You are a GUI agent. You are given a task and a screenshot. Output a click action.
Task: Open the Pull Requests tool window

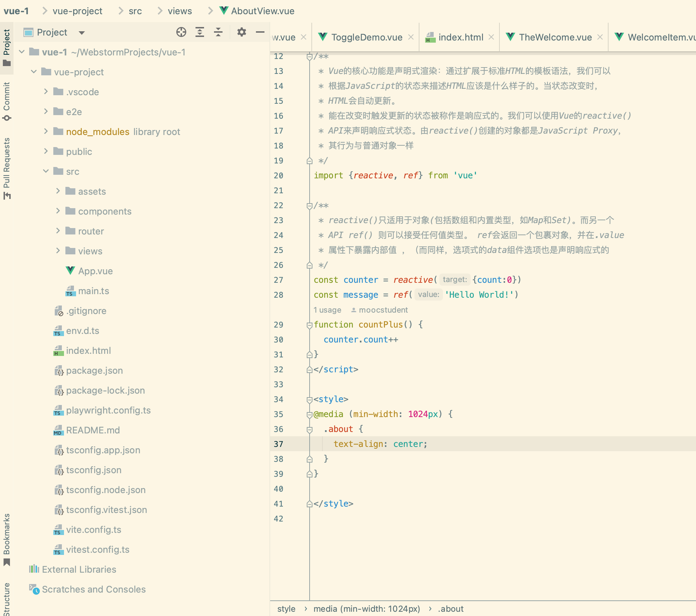pyautogui.click(x=7, y=169)
